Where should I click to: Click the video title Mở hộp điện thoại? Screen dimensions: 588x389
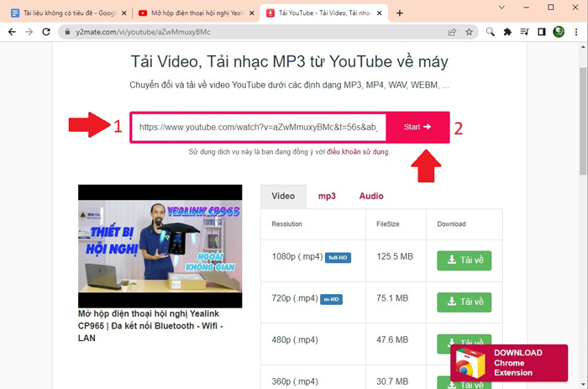(150, 326)
